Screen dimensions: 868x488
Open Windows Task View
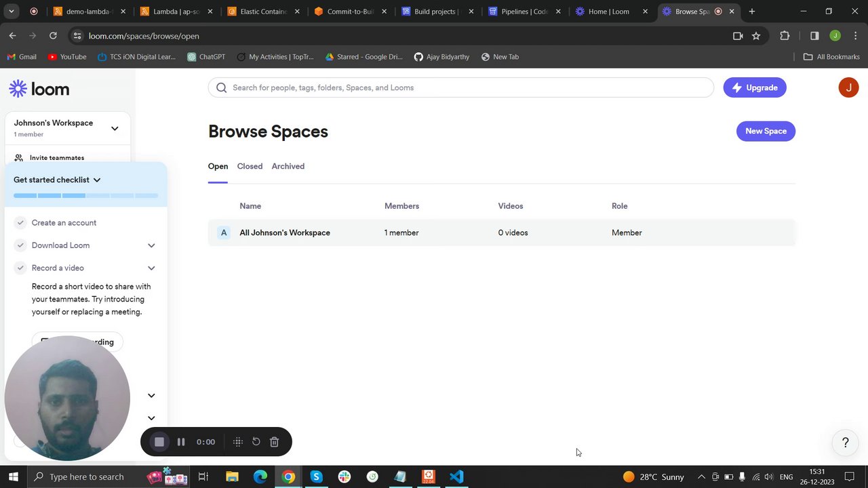coord(203,476)
